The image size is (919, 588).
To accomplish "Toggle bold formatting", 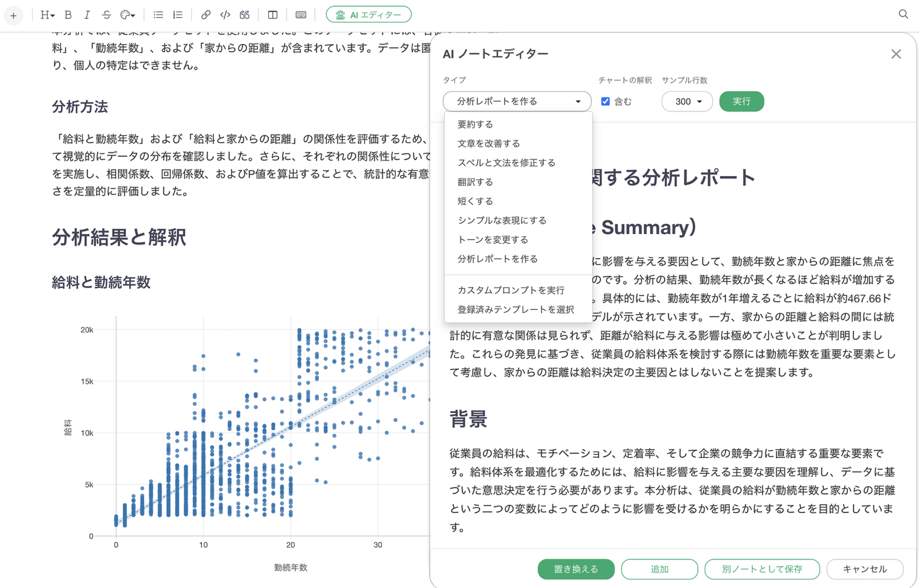I will coord(69,15).
